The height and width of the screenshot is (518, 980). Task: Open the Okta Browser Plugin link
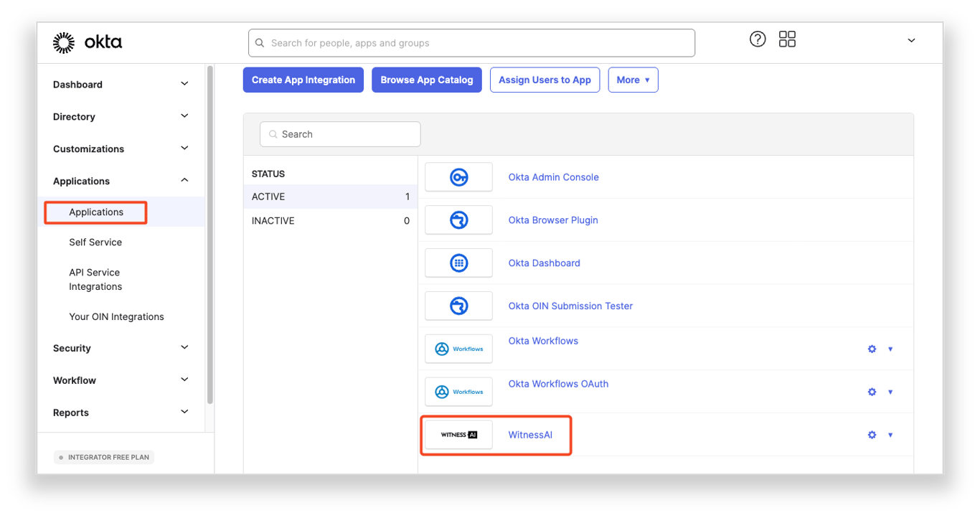(x=553, y=220)
